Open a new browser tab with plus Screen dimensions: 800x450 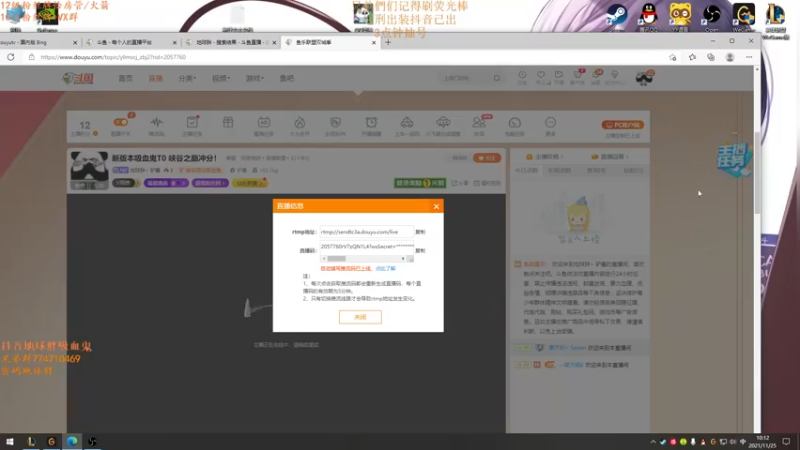[388, 42]
